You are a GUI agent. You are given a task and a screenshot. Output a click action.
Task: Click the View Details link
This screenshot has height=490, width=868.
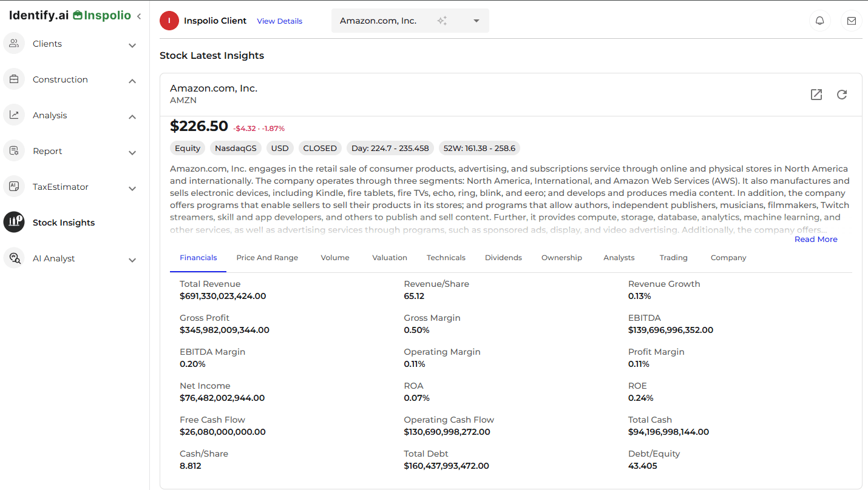(279, 21)
